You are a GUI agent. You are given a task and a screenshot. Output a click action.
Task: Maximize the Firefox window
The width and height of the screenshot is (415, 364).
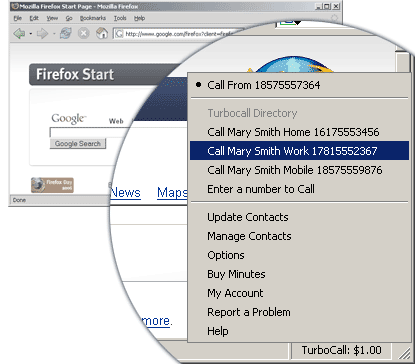click(327, 6)
